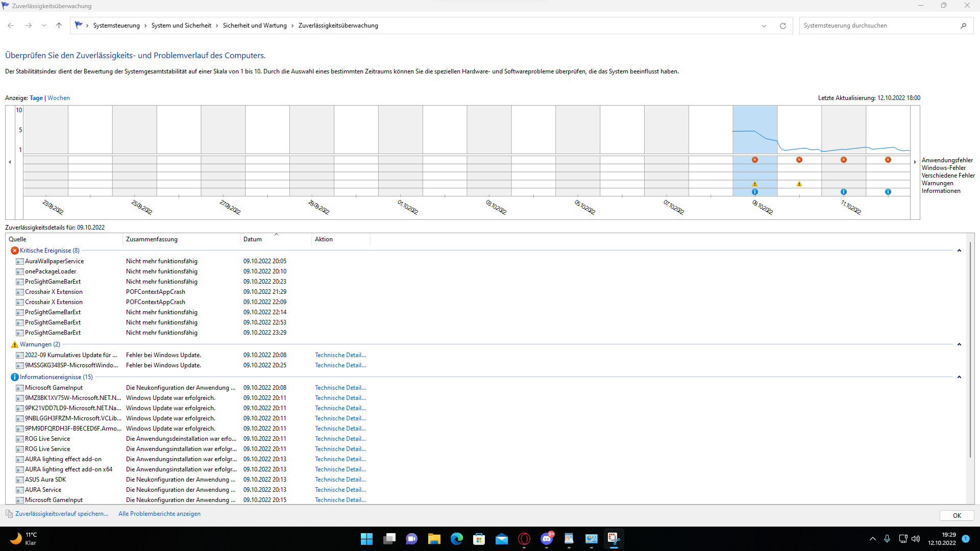Switch chart view to Tage
The image size is (980, 551).
(x=36, y=98)
